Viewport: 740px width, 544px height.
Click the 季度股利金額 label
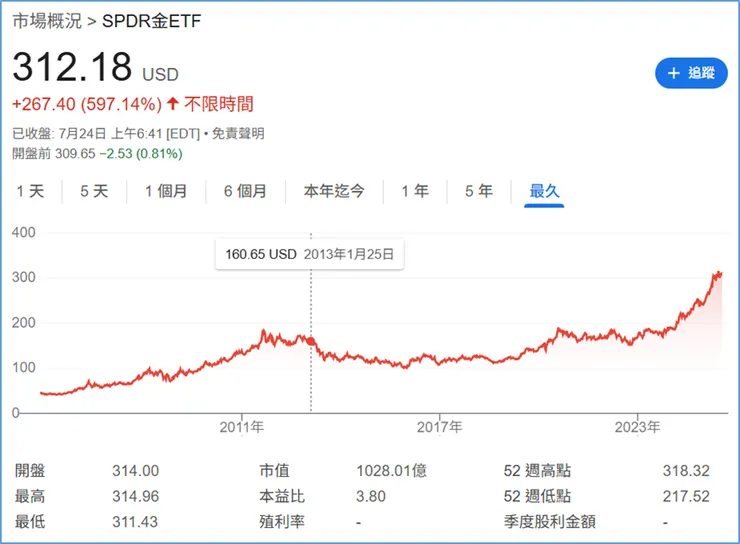tap(550, 521)
